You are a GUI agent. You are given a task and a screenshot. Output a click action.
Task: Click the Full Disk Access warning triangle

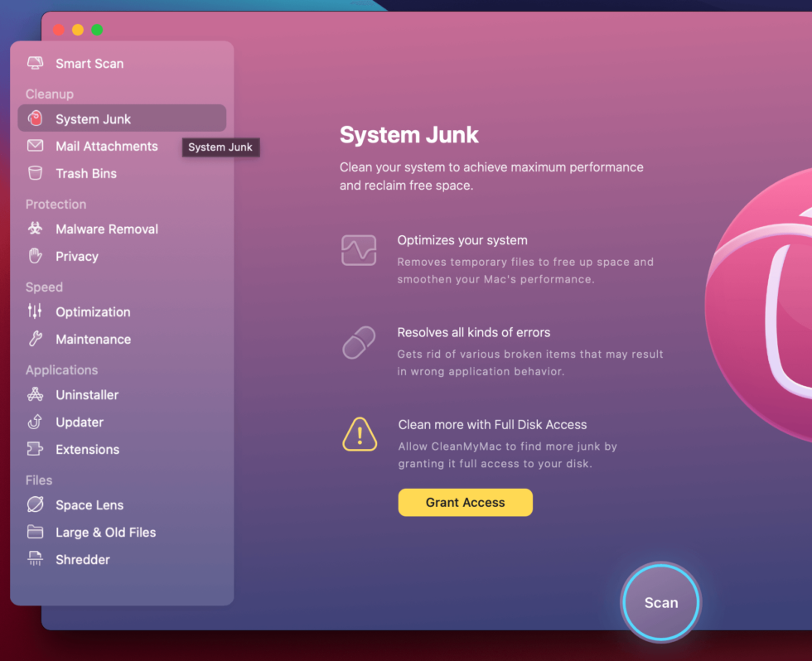360,435
